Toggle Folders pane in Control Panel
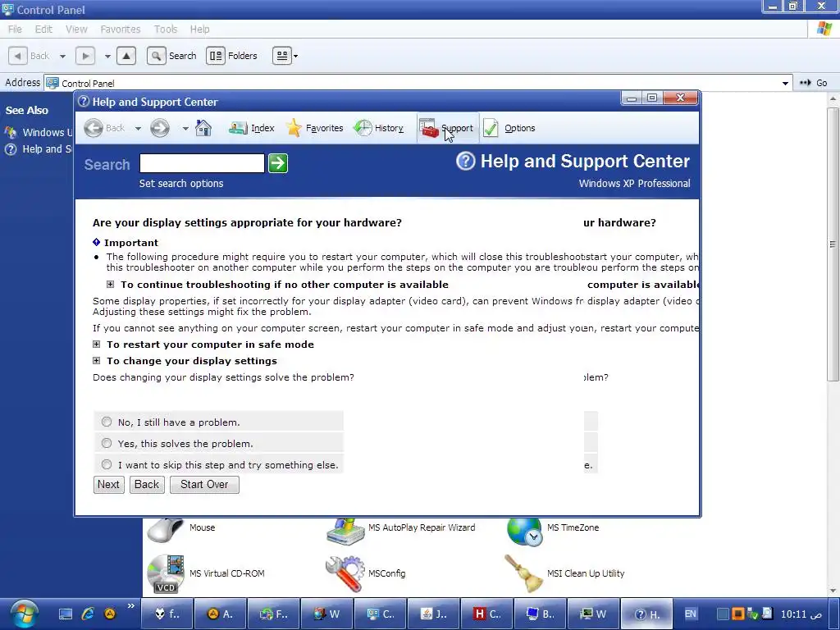The height and width of the screenshot is (630, 840). click(232, 56)
